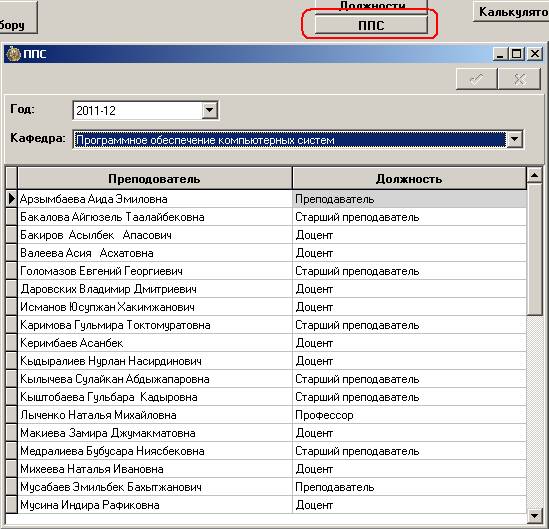Click the current-row arrow marker beside Арзымбаева
This screenshot has width=549, height=529.
coord(11,199)
